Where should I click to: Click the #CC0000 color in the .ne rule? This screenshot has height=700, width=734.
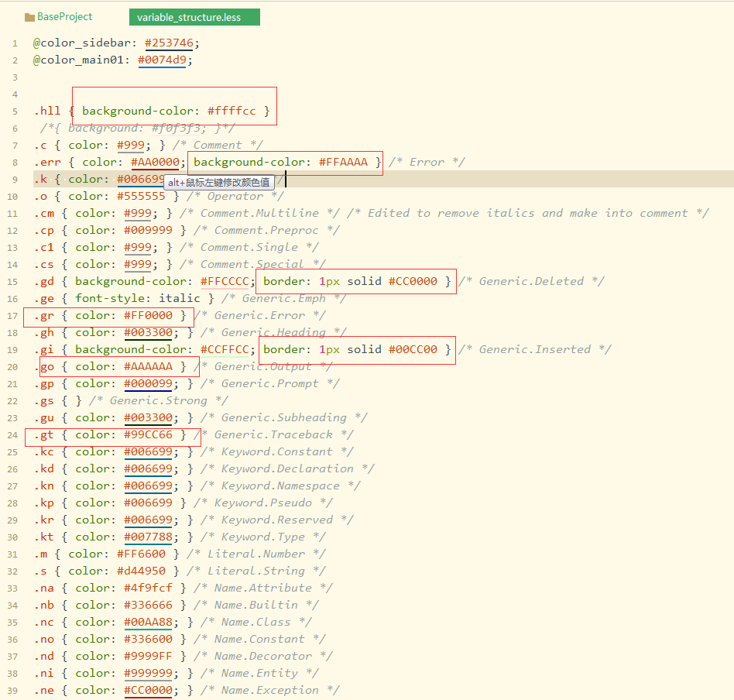pos(148,690)
